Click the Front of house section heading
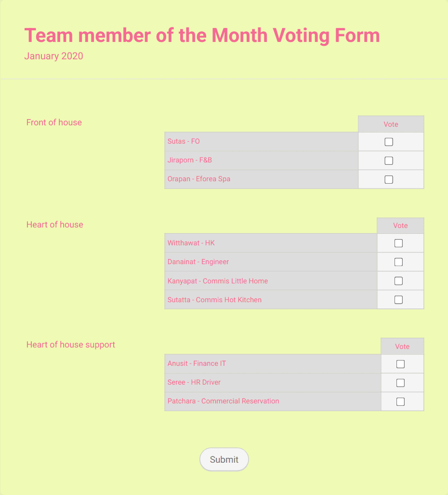Screen dimensions: 448x495 (54, 122)
